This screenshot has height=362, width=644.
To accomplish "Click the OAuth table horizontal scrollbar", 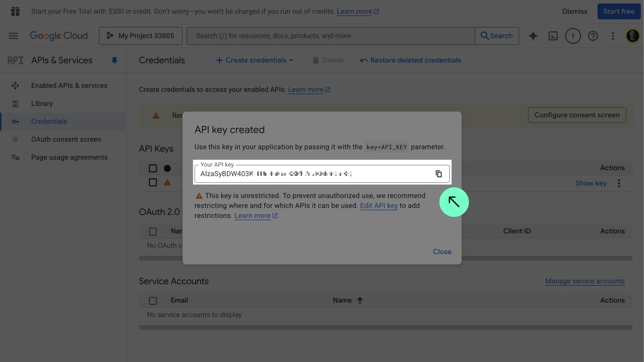I will pyautogui.click(x=386, y=258).
